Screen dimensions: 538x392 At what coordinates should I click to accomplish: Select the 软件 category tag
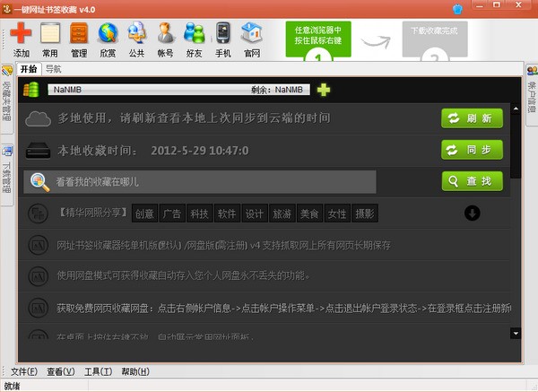227,213
